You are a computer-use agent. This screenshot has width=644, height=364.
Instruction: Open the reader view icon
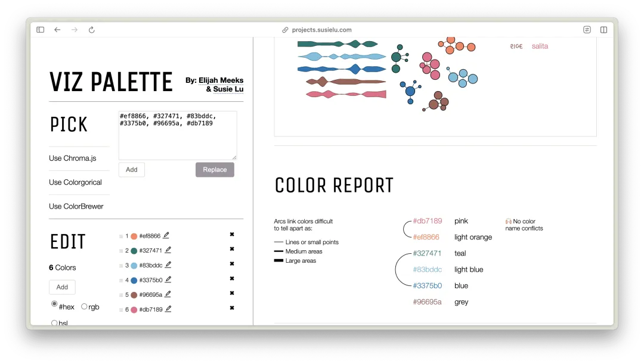tap(587, 30)
